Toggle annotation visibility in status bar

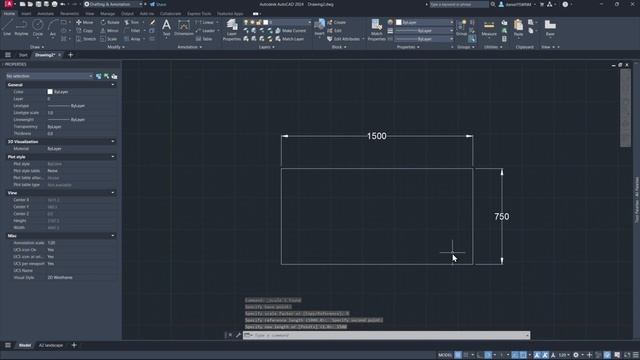click(537, 355)
